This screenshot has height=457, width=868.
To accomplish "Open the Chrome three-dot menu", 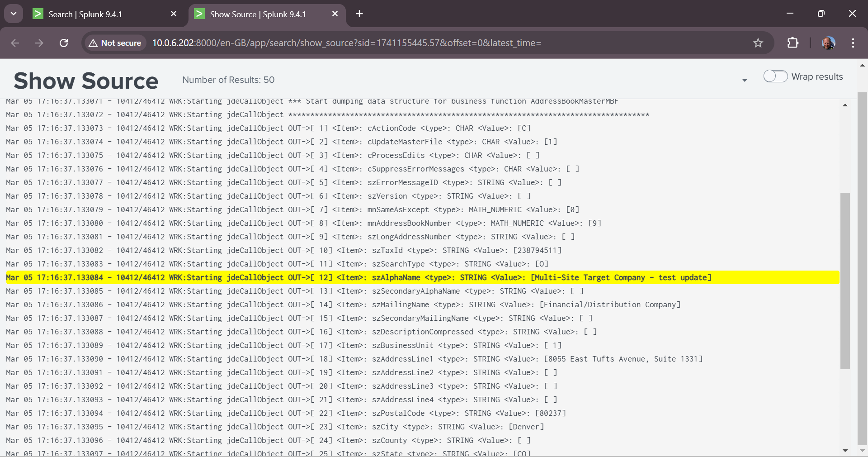I will pyautogui.click(x=853, y=43).
